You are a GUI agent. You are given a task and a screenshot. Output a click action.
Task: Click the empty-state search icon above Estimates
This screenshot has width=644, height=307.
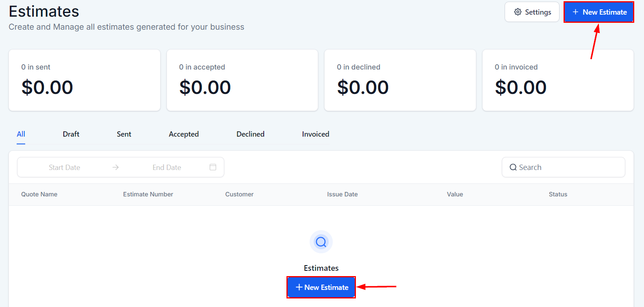(x=321, y=242)
